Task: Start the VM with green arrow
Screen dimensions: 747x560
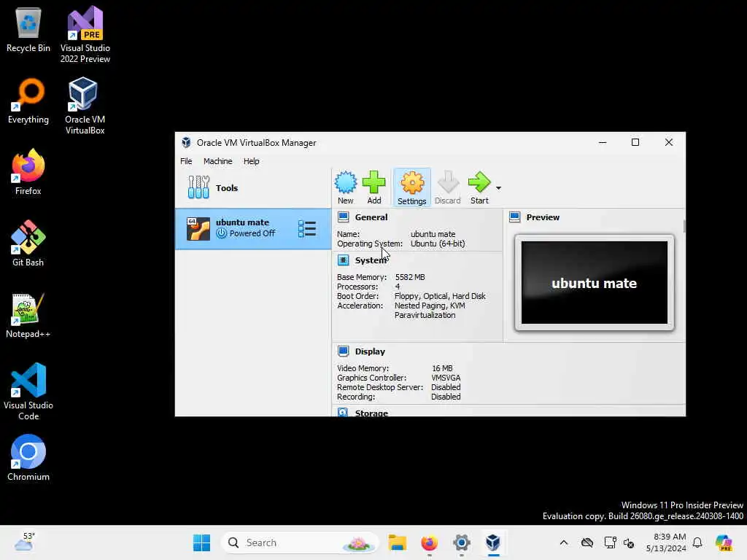Action: 479,187
